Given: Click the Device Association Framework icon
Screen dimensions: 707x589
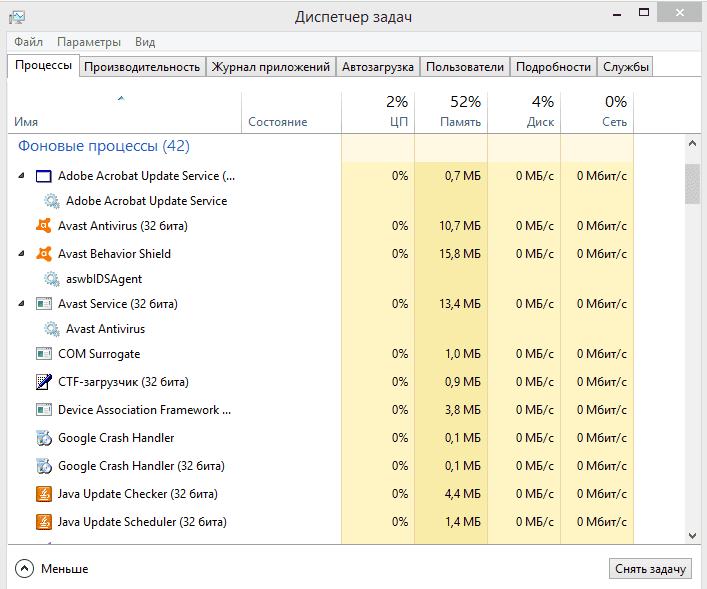Looking at the screenshot, I should click(x=43, y=410).
